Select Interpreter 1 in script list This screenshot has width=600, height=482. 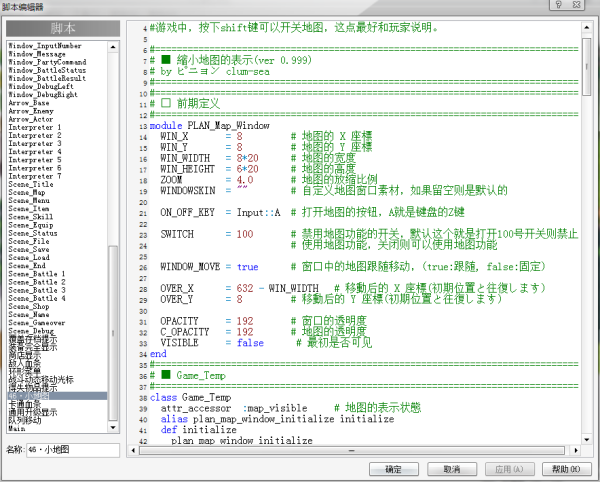tap(35, 128)
